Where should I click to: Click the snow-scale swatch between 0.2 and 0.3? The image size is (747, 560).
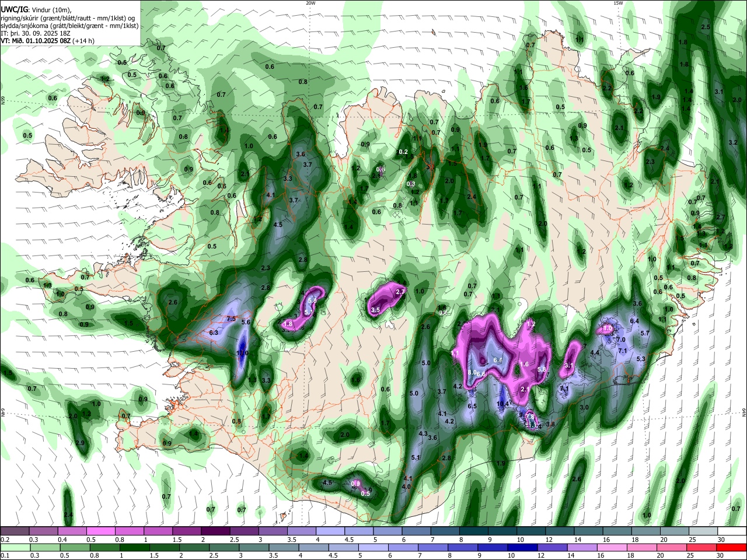(x=15, y=531)
